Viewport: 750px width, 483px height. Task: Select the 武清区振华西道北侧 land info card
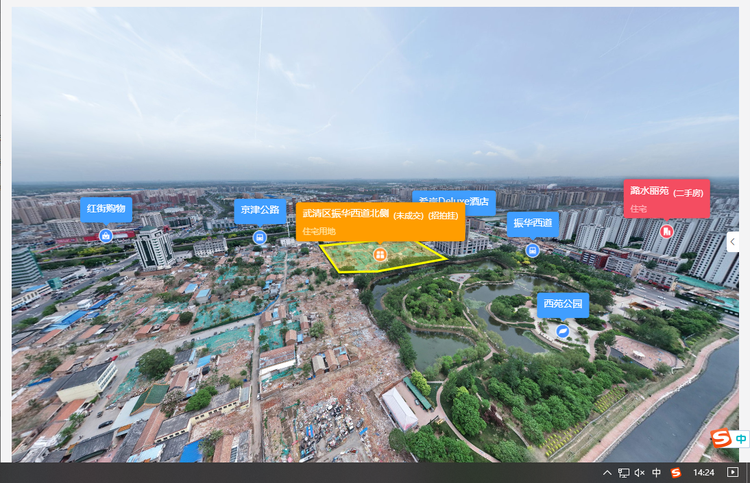[380, 222]
